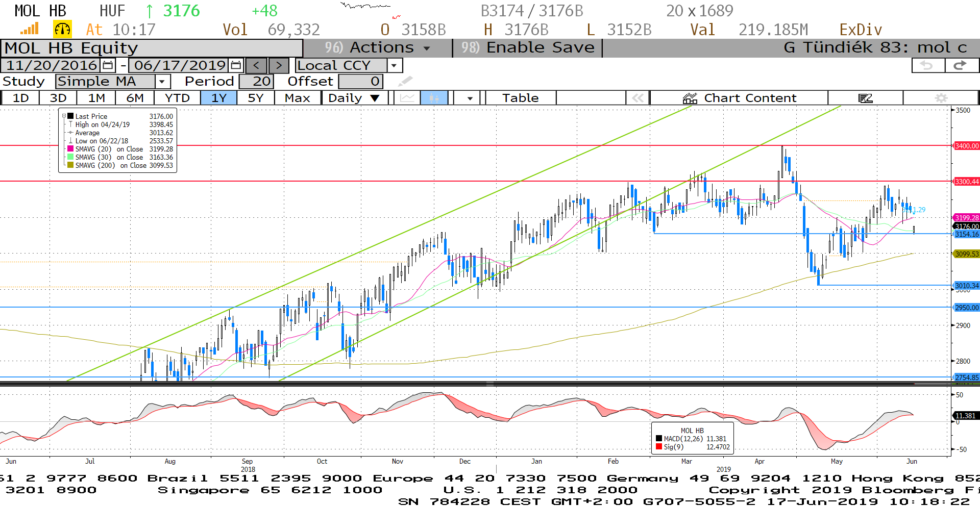Click the 'G Tündiék 83: mol c' title

click(875, 48)
